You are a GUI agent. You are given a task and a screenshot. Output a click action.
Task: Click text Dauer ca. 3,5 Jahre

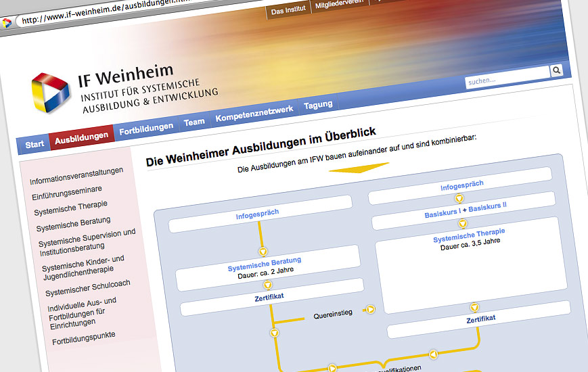click(470, 244)
